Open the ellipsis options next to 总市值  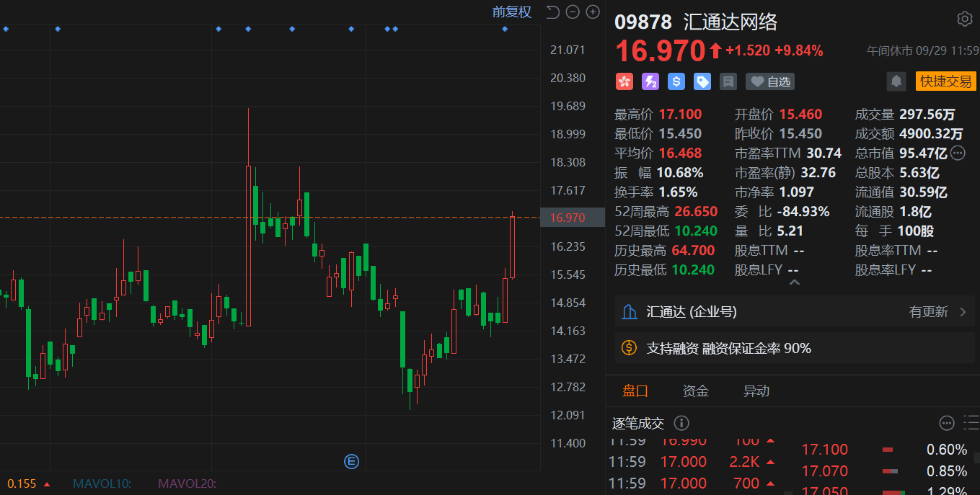coord(958,153)
